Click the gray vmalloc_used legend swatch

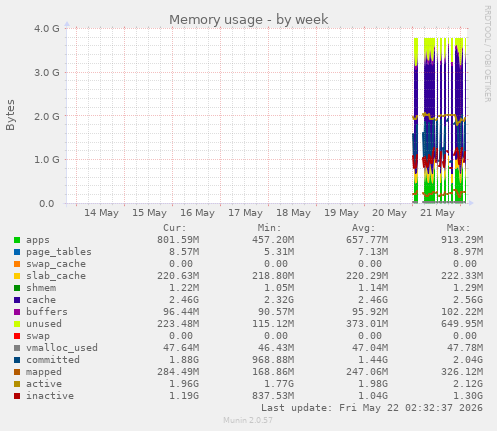click(x=17, y=348)
